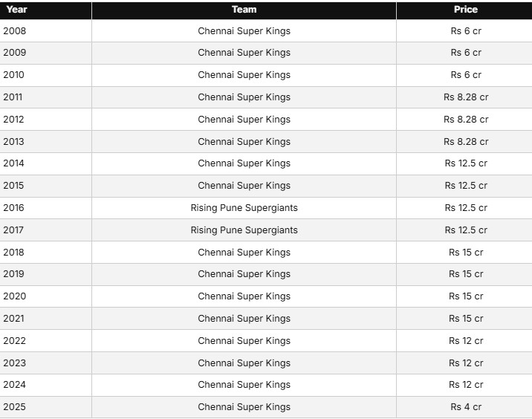Screen dimensions: 532x419
Task: Click Rs 6 cr in 2010 row
Action: pyautogui.click(x=466, y=74)
